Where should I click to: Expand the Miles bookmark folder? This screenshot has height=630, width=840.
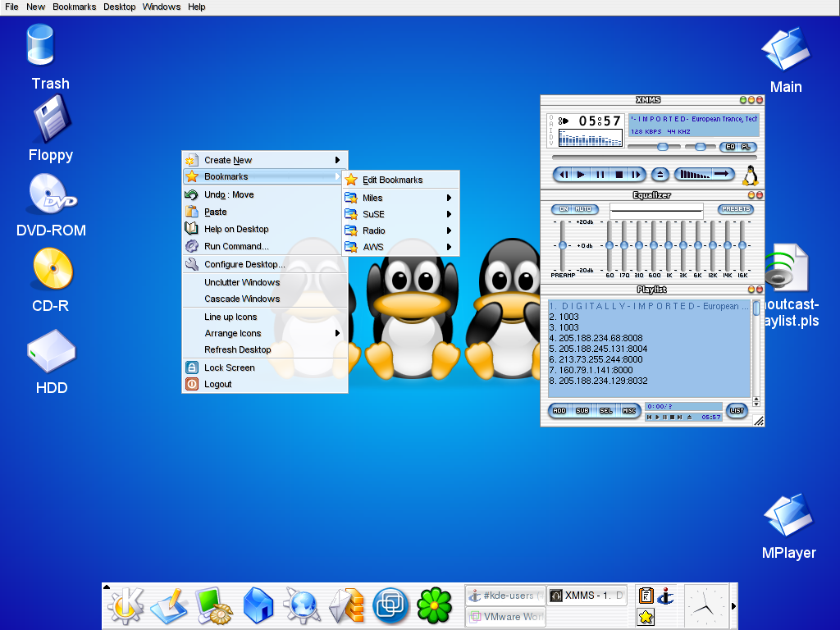click(400, 198)
